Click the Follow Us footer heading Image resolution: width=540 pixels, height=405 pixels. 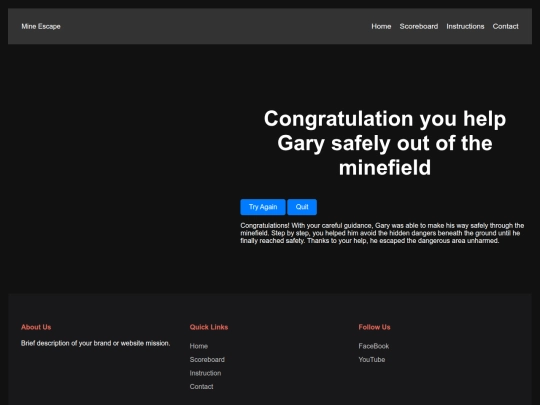pos(374,327)
